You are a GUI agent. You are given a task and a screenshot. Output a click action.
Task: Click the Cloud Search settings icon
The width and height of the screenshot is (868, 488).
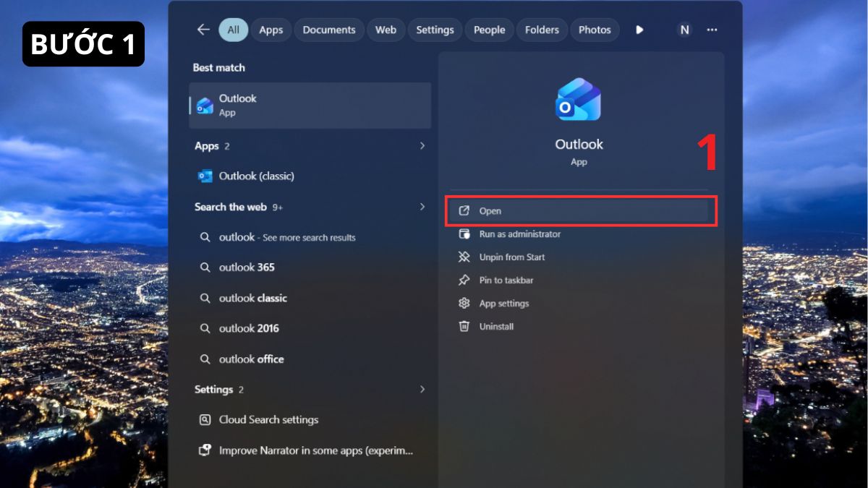click(205, 419)
